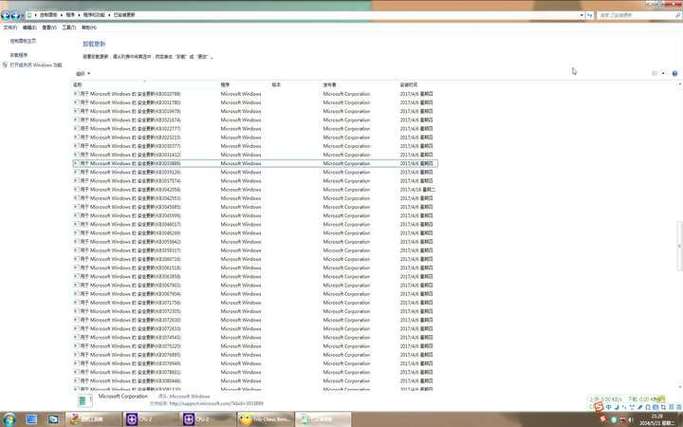Viewport: 683px width, 427px height.
Task: Open the 帮助(H) menu
Action: (x=89, y=27)
